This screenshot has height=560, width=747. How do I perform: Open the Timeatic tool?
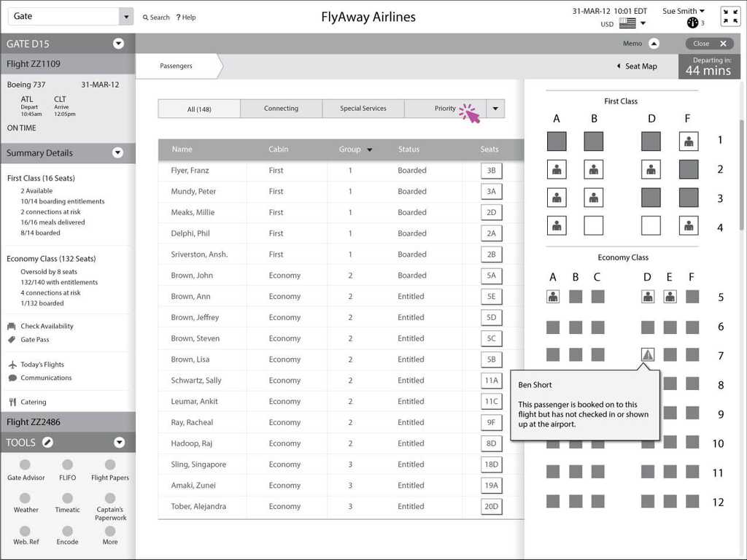[67, 497]
